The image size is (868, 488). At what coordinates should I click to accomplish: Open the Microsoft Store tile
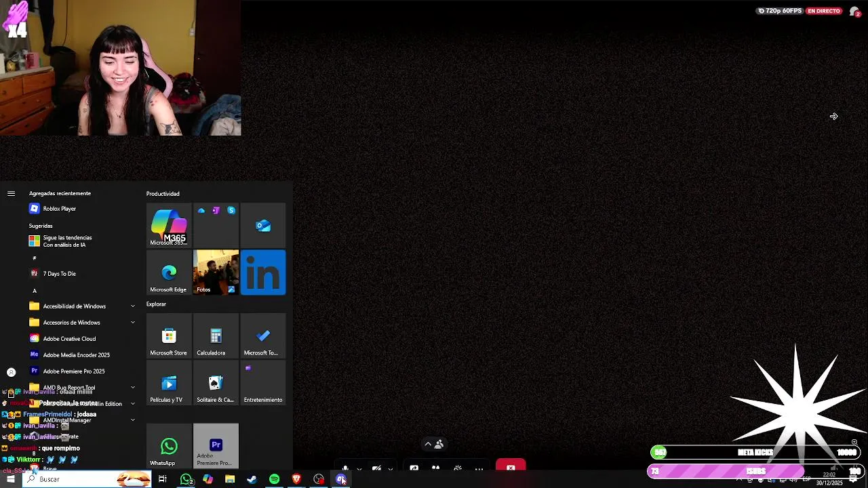pos(169,335)
